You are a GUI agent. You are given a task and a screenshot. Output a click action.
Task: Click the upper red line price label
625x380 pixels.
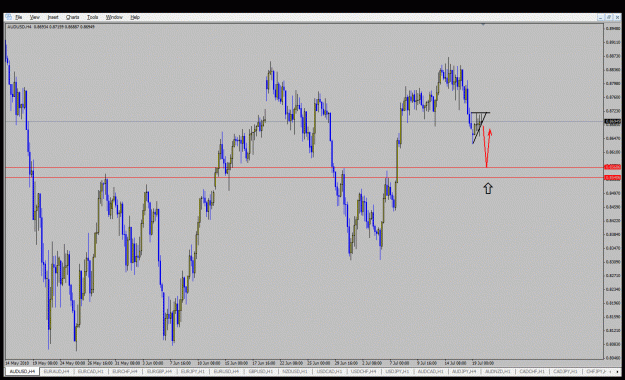pos(613,167)
